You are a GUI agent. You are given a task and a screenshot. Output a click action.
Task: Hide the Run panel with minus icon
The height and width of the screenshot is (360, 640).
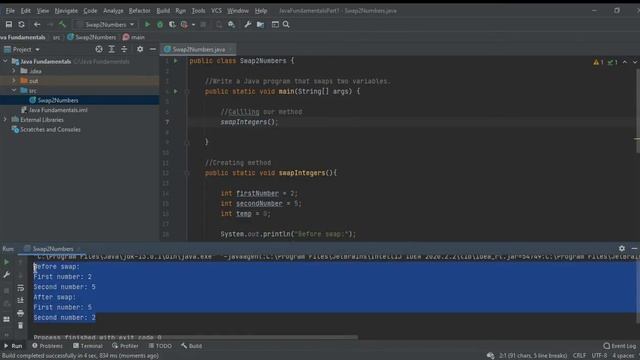coord(634,248)
